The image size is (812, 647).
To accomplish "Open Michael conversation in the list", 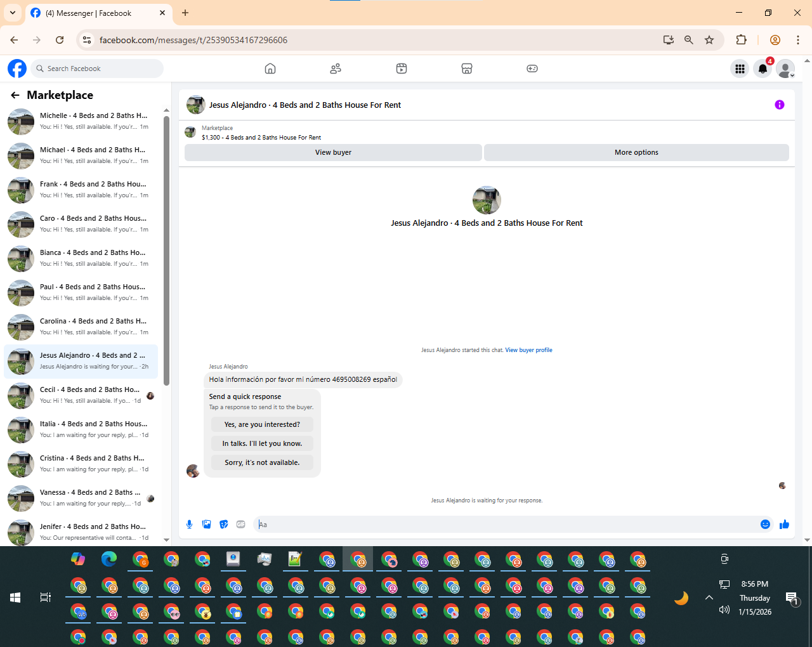I will click(x=81, y=156).
